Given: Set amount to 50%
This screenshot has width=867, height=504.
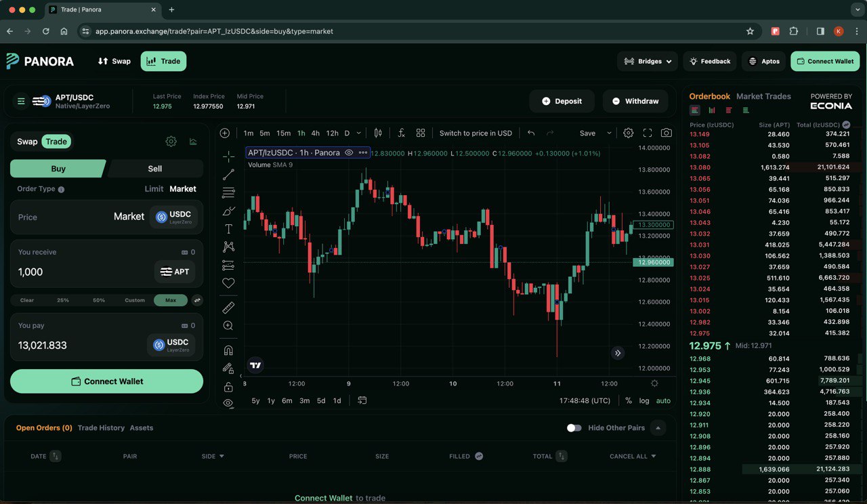Looking at the screenshot, I should [x=99, y=300].
